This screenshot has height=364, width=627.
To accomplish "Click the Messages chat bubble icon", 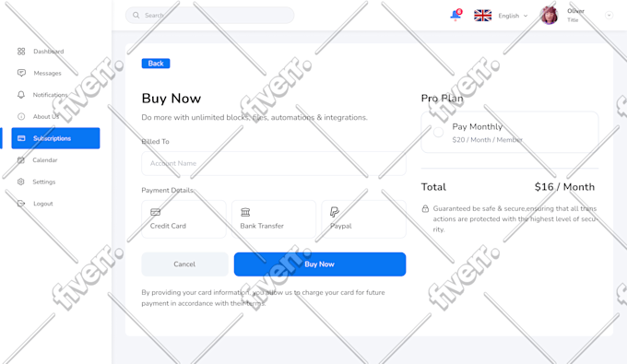I will click(x=21, y=73).
